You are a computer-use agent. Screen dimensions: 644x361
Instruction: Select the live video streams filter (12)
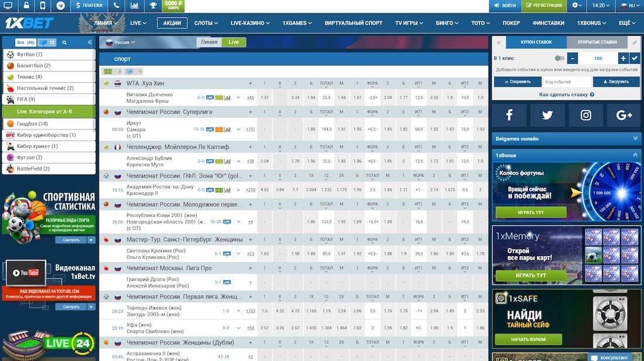48,42
